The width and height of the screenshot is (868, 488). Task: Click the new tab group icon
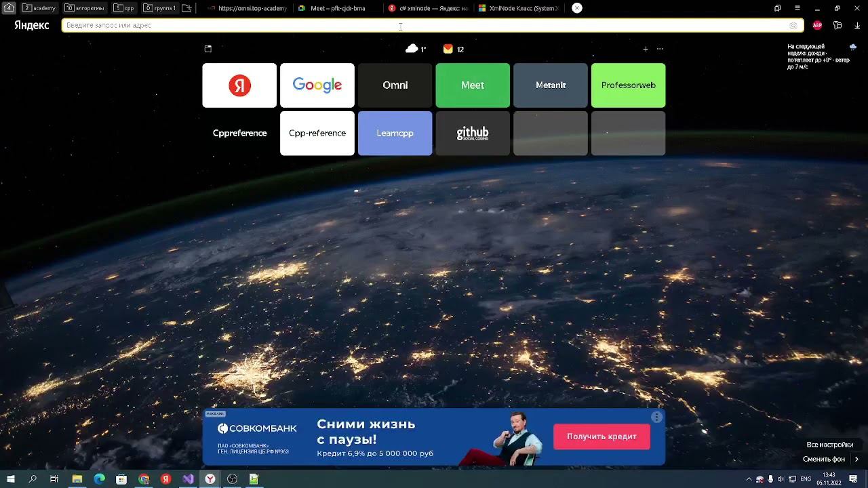click(x=186, y=8)
